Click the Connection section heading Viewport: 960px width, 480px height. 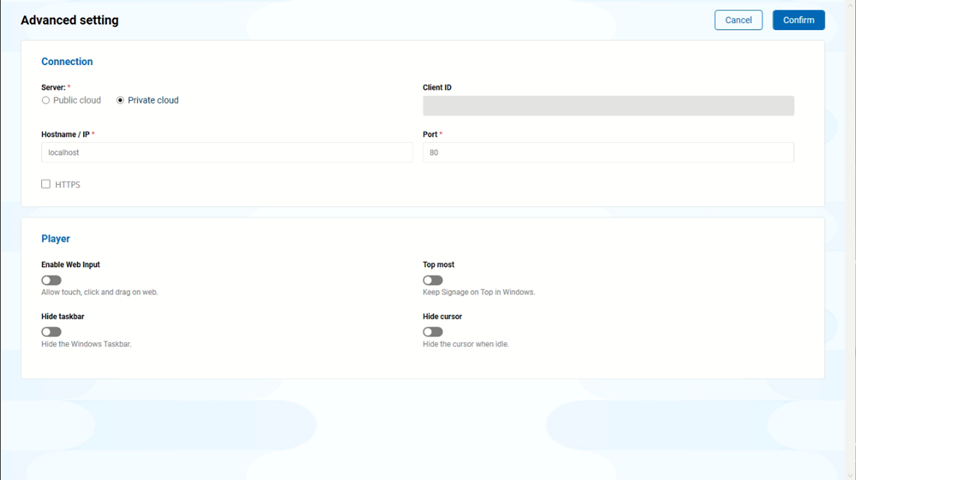67,62
